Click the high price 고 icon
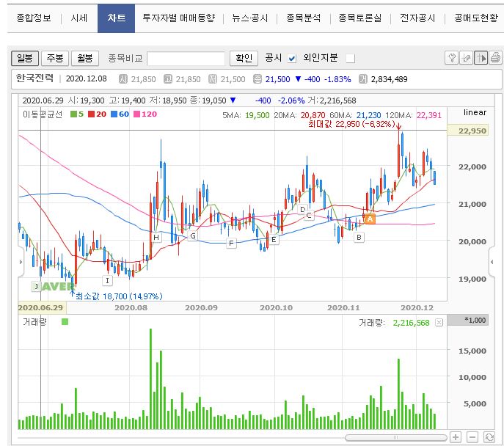This screenshot has width=504, height=446. tap(168, 79)
